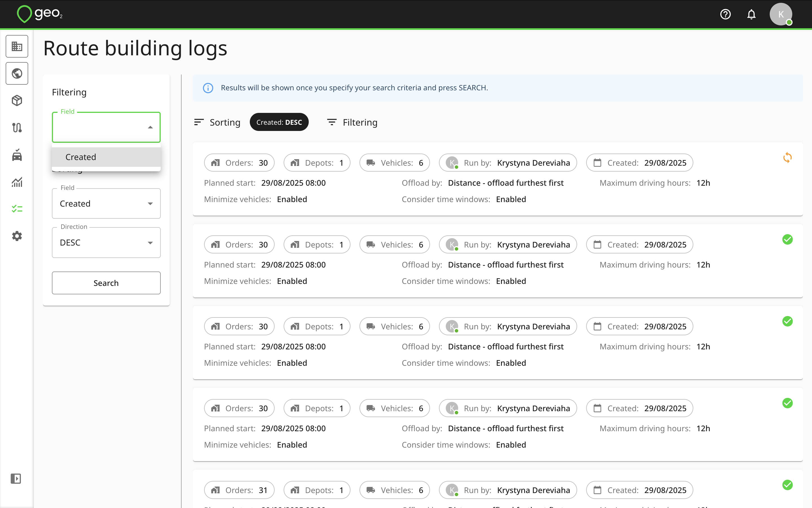Click the green check on the Orders: 31 log

tap(787, 485)
